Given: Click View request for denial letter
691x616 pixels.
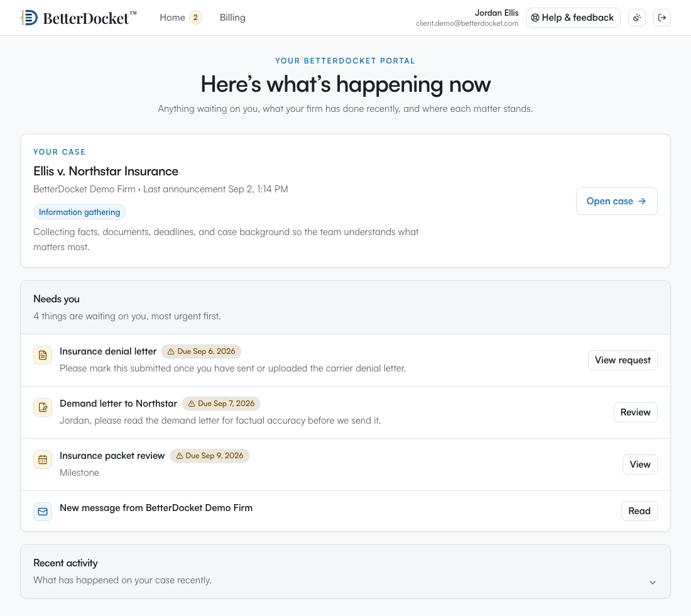Looking at the screenshot, I should click(x=623, y=360).
